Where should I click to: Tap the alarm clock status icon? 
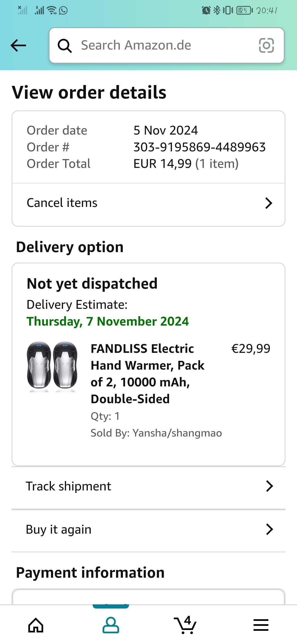pyautogui.click(x=206, y=10)
